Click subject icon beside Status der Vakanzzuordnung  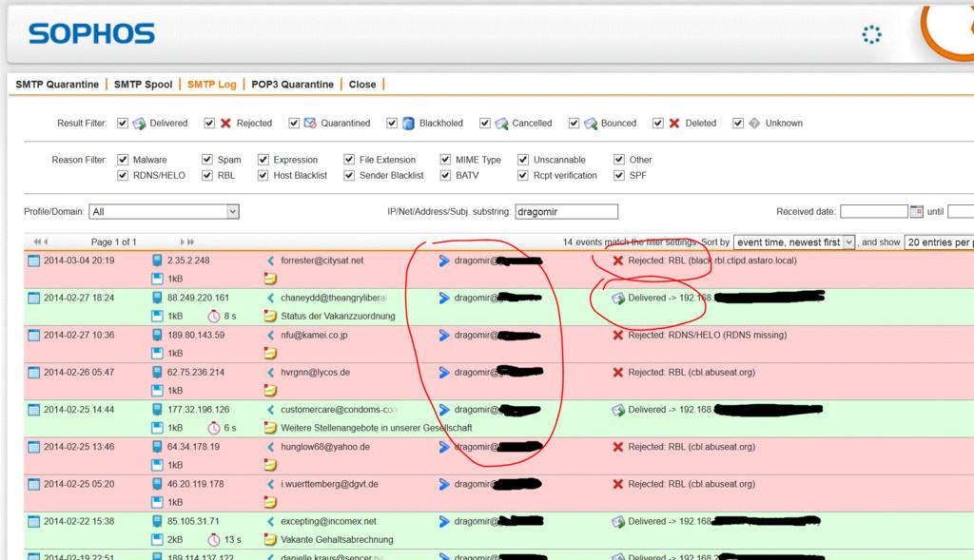point(270,316)
